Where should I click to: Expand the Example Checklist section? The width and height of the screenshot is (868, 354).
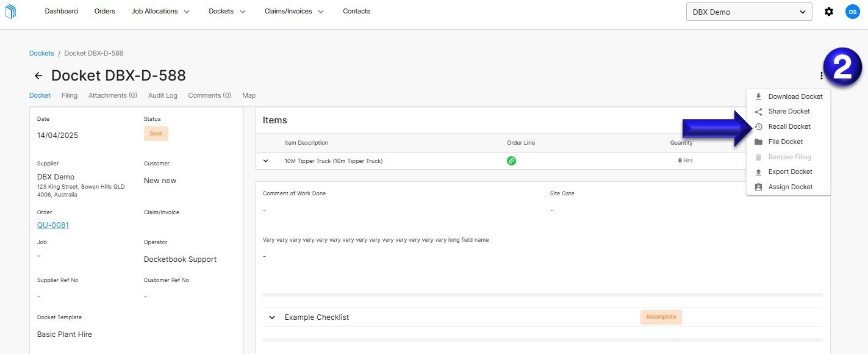tap(271, 317)
